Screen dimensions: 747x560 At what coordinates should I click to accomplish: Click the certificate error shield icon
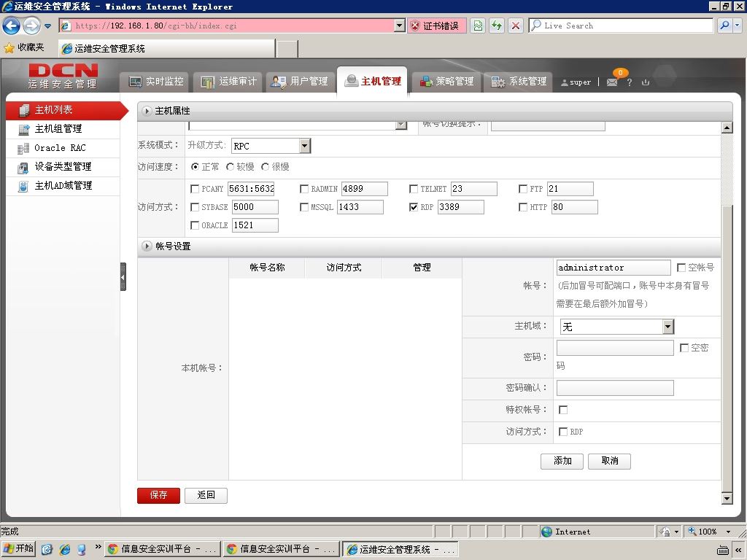pos(415,26)
